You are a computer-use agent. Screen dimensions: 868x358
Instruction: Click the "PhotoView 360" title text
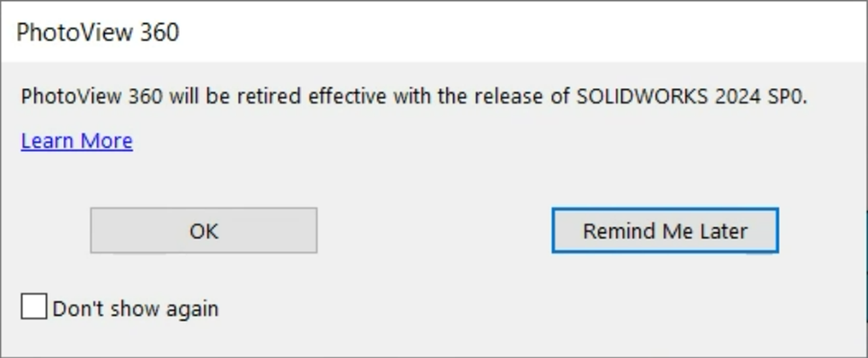(97, 32)
